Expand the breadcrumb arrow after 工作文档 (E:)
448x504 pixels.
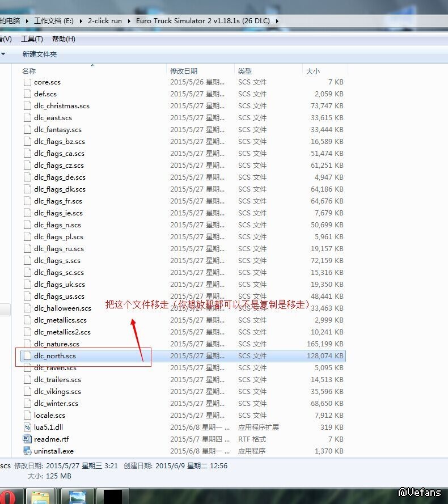click(x=81, y=21)
